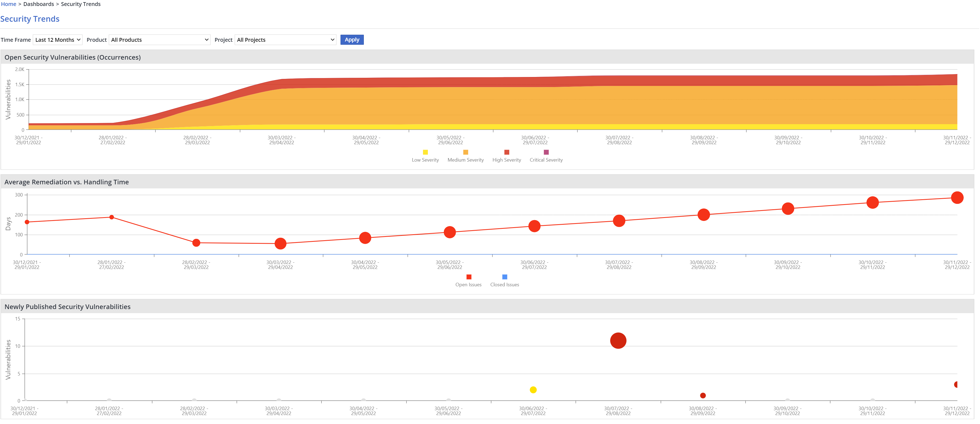This screenshot has width=980, height=424.
Task: Go to Home breadcrumb link
Action: 8,4
